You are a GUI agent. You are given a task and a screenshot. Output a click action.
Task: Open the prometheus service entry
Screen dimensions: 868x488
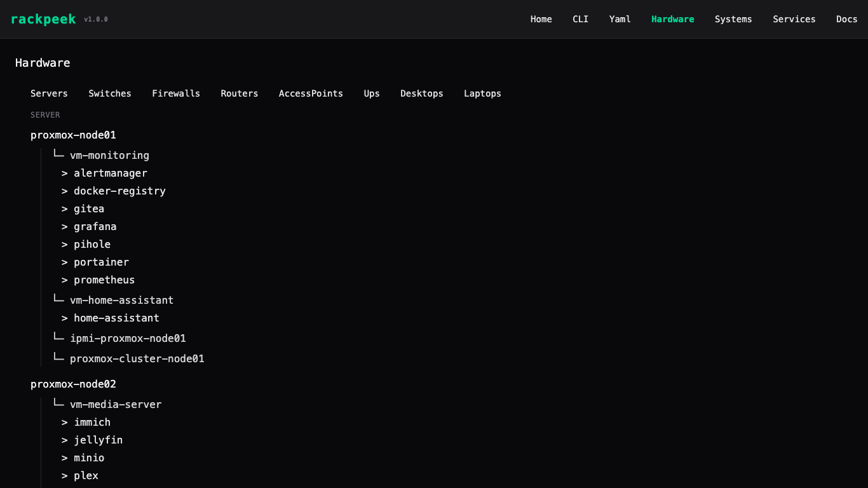point(104,280)
